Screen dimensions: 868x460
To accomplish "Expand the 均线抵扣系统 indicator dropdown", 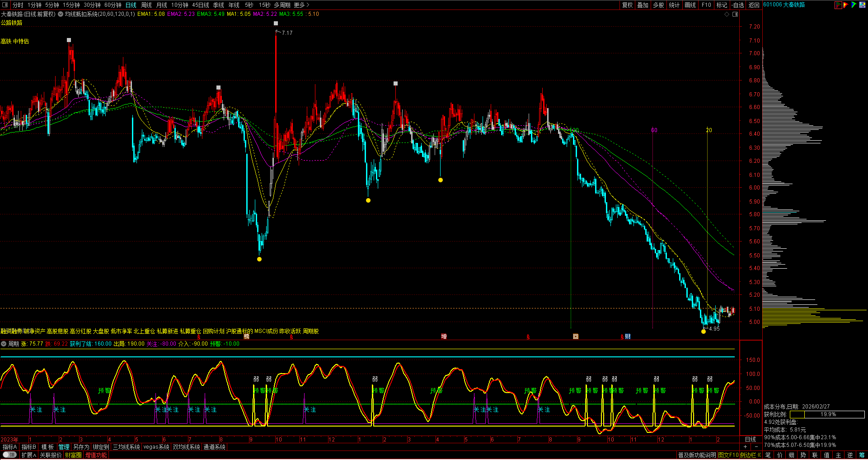I will click(61, 14).
